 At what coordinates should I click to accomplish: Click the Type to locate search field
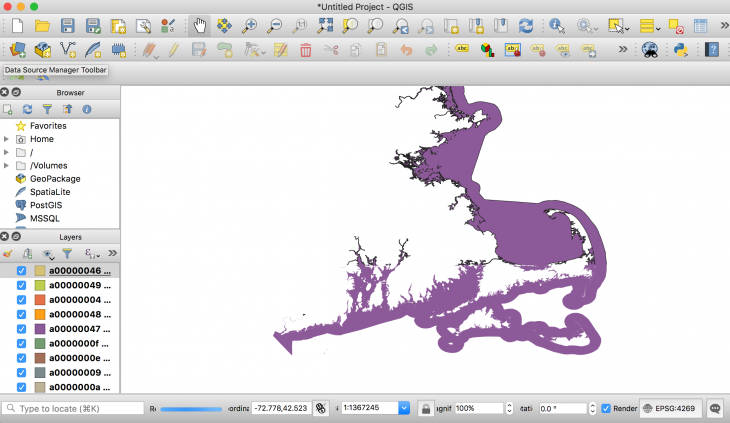[75, 408]
